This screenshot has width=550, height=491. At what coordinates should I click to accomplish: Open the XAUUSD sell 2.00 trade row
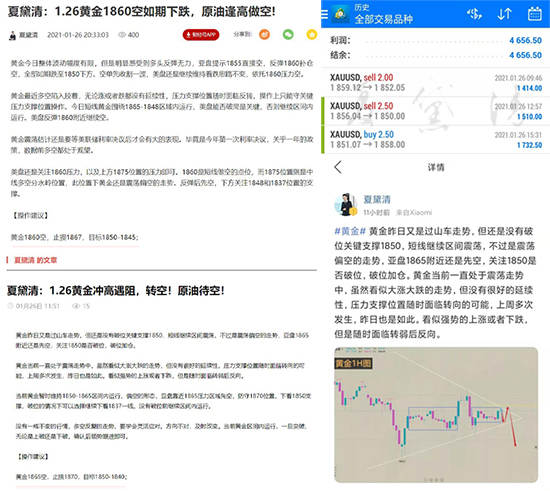click(435, 83)
